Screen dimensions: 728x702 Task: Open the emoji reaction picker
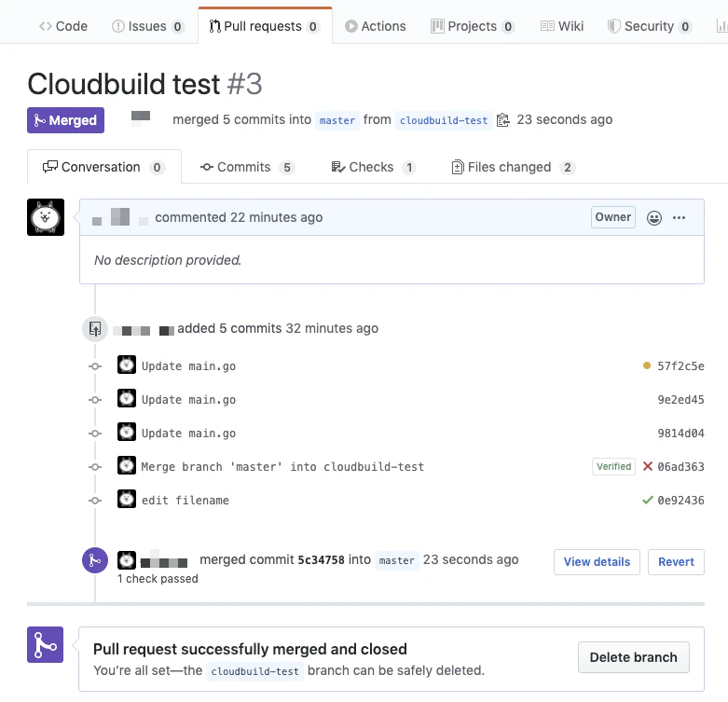pyautogui.click(x=654, y=218)
